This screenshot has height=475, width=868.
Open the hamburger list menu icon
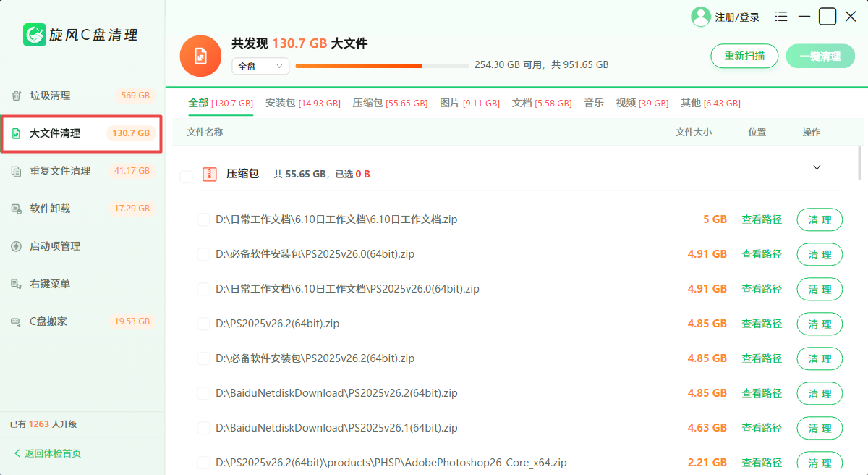[781, 16]
